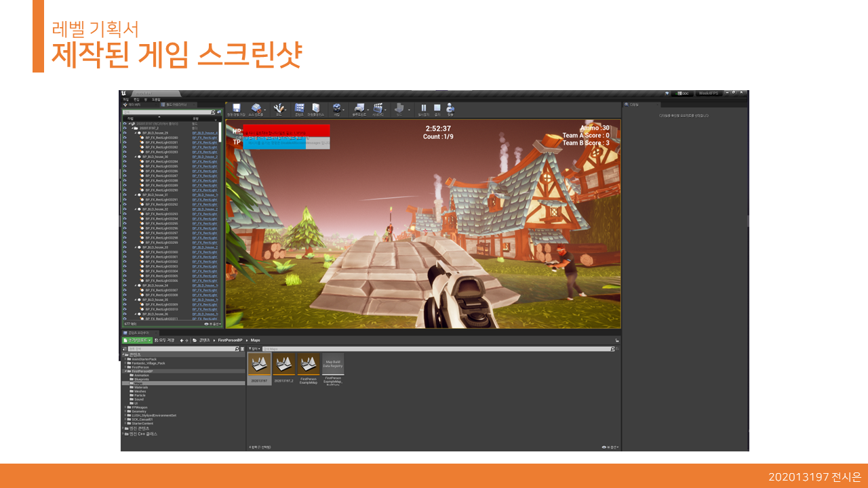Viewport: 868px width, 488px height.
Task: Open outliner view options at panel bottom
Action: click(213, 324)
